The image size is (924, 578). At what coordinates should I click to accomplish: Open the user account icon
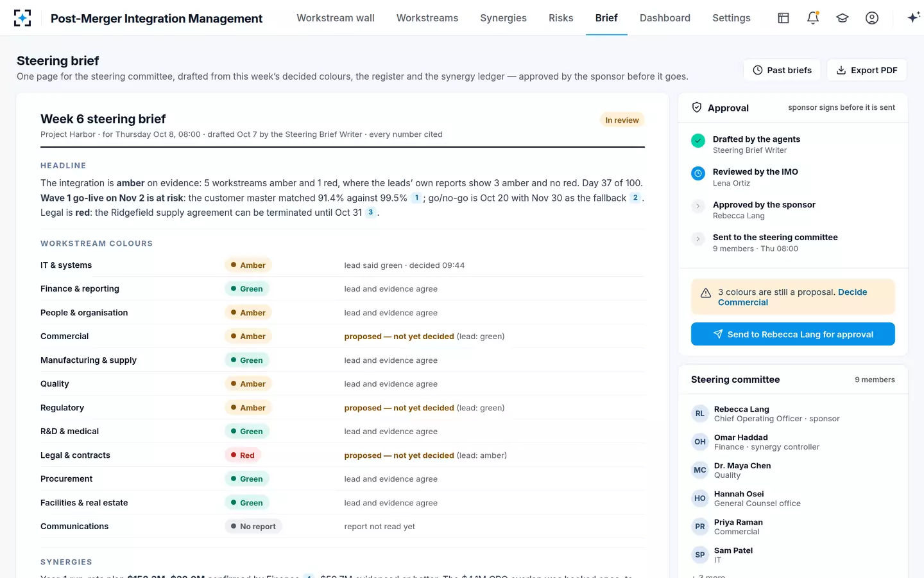(872, 18)
